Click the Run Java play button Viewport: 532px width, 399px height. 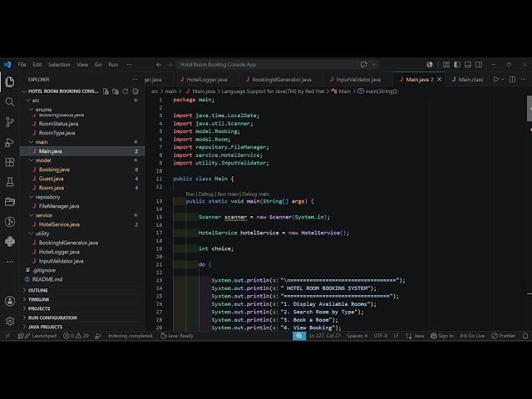[496, 80]
